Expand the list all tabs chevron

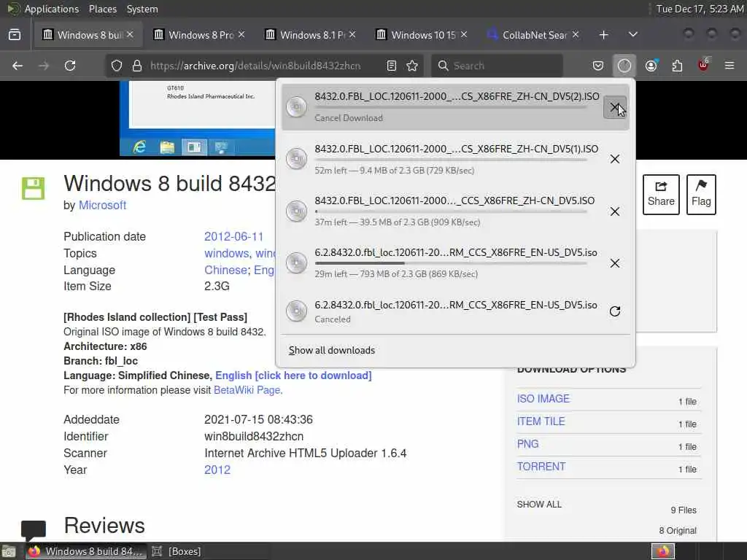(x=633, y=35)
